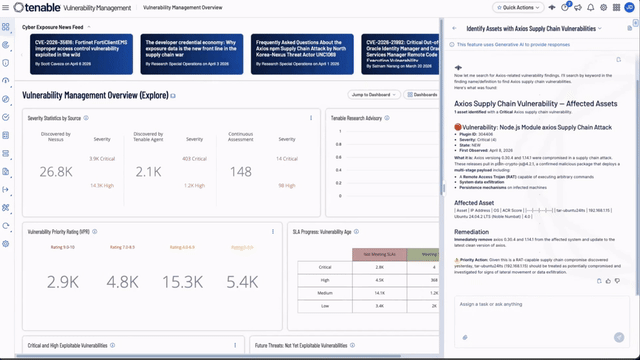This screenshot has height=360, width=640.
Task: Open the Jump to Dashboard dropdown
Action: [x=374, y=95]
